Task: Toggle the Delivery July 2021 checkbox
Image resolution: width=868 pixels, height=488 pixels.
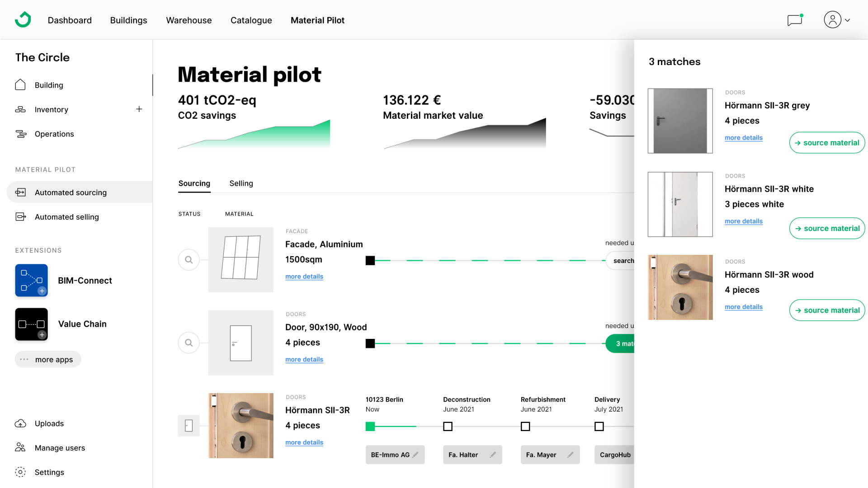Action: [x=599, y=426]
